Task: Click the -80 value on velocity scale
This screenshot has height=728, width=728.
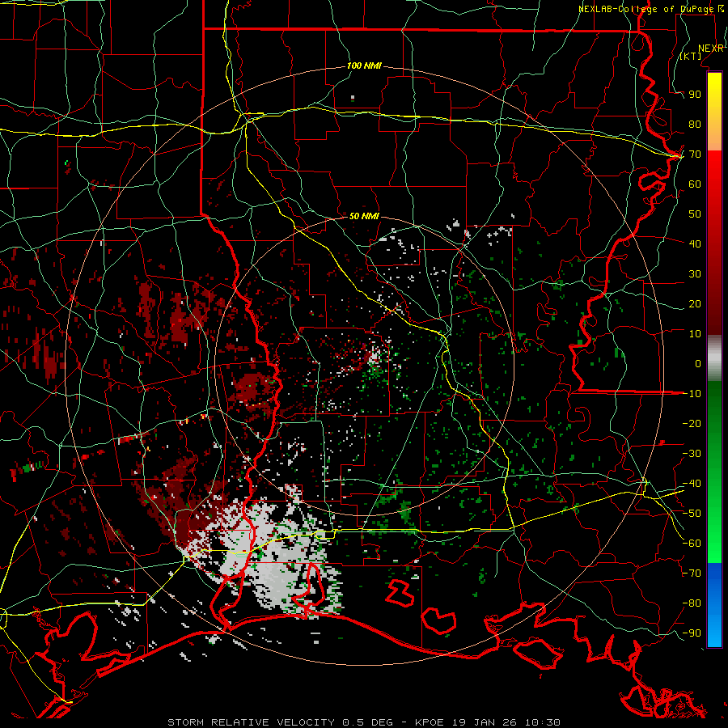Action: coord(692,603)
